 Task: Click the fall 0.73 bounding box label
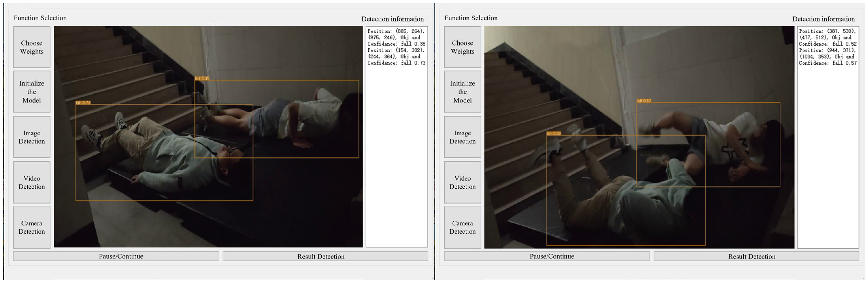click(83, 103)
